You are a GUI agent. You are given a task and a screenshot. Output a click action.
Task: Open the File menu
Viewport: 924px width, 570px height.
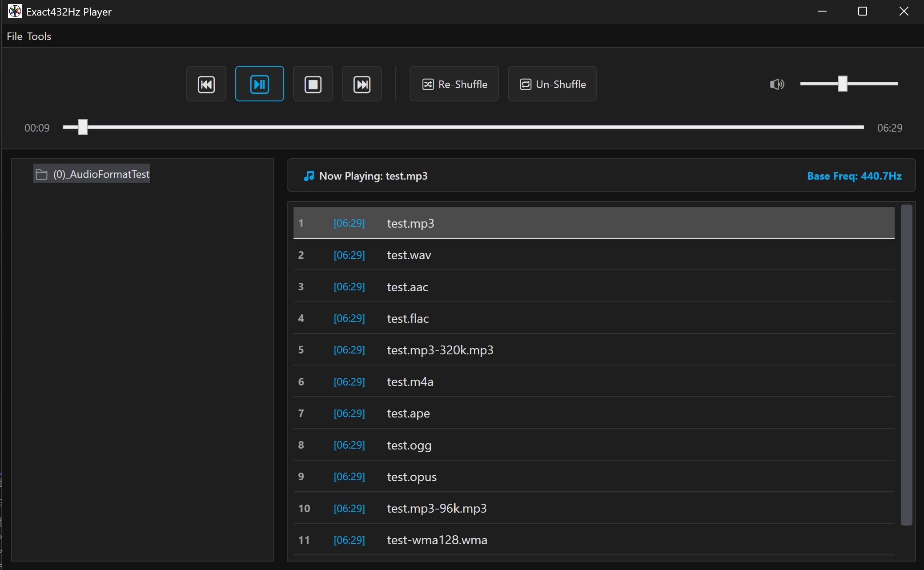(x=15, y=36)
